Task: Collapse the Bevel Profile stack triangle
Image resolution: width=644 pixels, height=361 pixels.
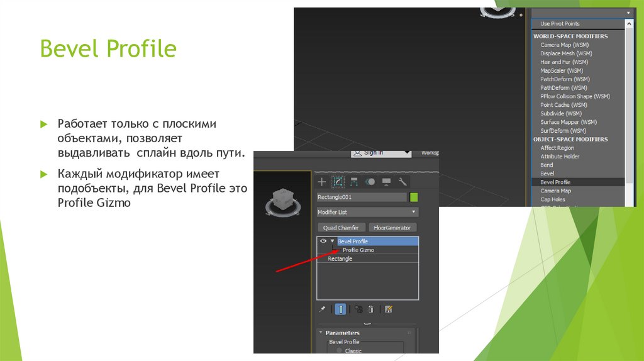Action: (x=332, y=241)
